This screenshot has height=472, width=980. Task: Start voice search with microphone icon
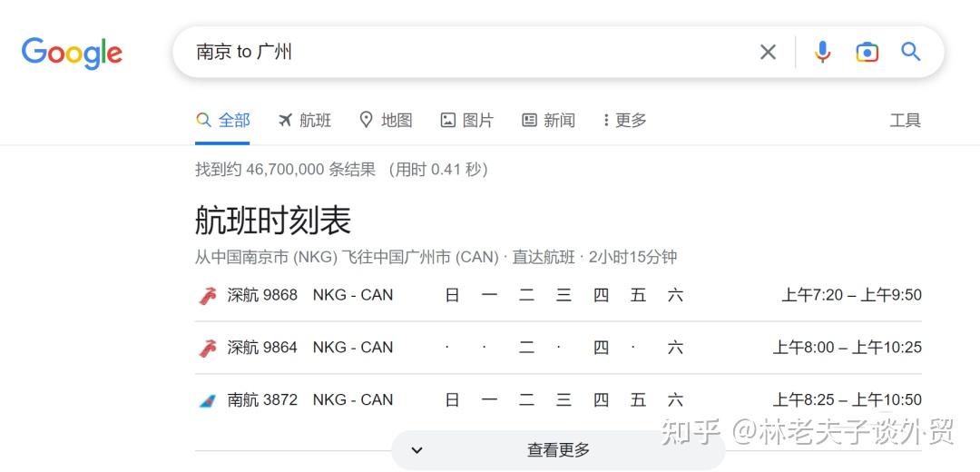(x=822, y=52)
